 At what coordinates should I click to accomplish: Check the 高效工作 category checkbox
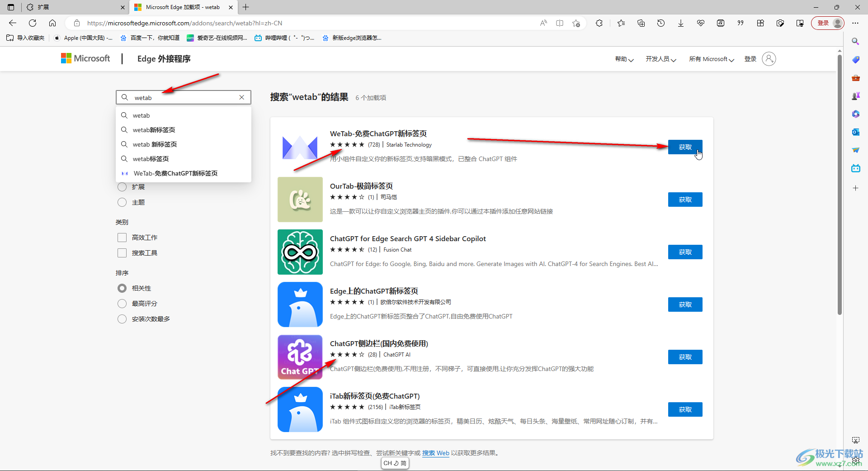(122, 238)
